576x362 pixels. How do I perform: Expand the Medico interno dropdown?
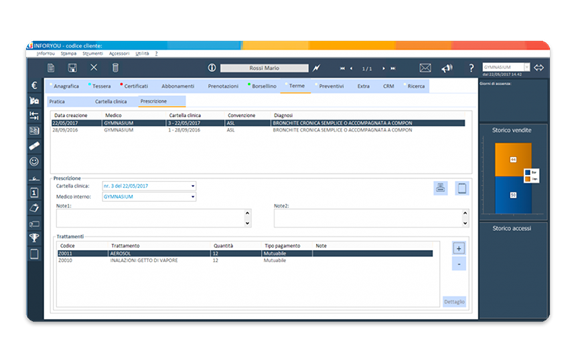[192, 197]
